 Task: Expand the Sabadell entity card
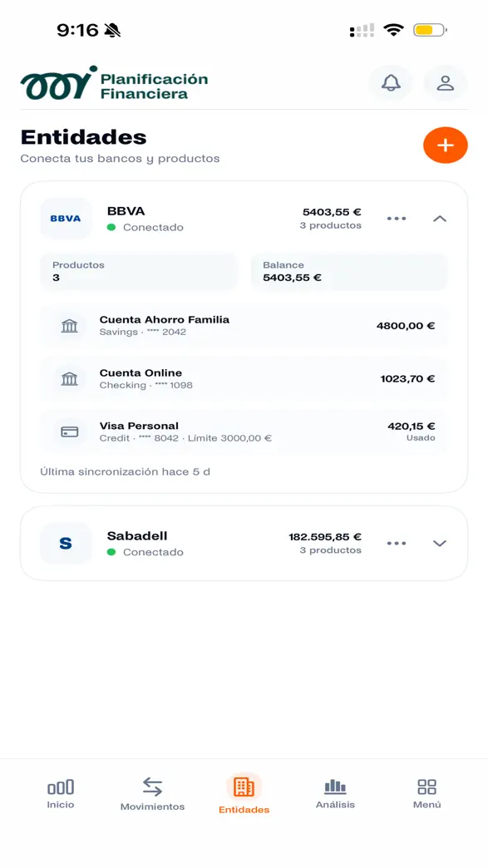(x=440, y=544)
